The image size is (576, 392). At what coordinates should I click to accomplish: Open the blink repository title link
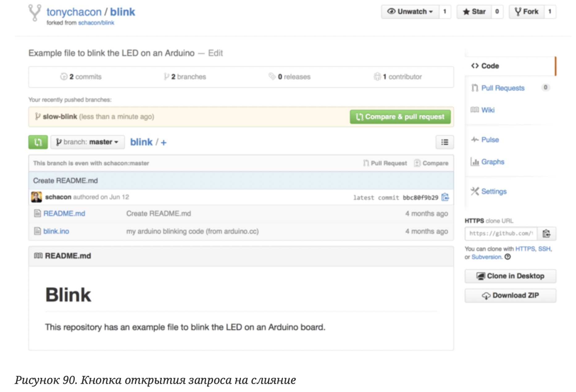pos(123,12)
